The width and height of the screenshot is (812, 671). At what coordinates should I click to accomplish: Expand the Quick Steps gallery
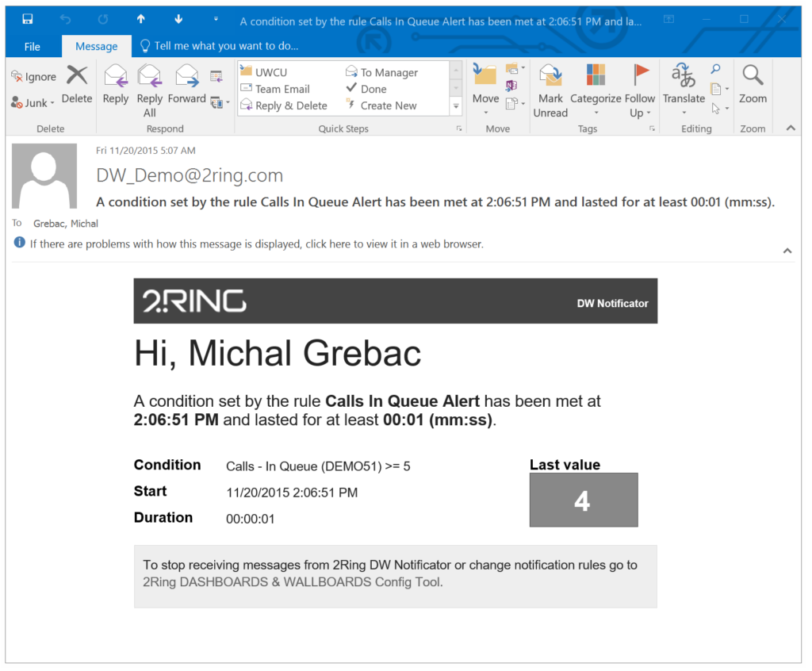pos(456,105)
